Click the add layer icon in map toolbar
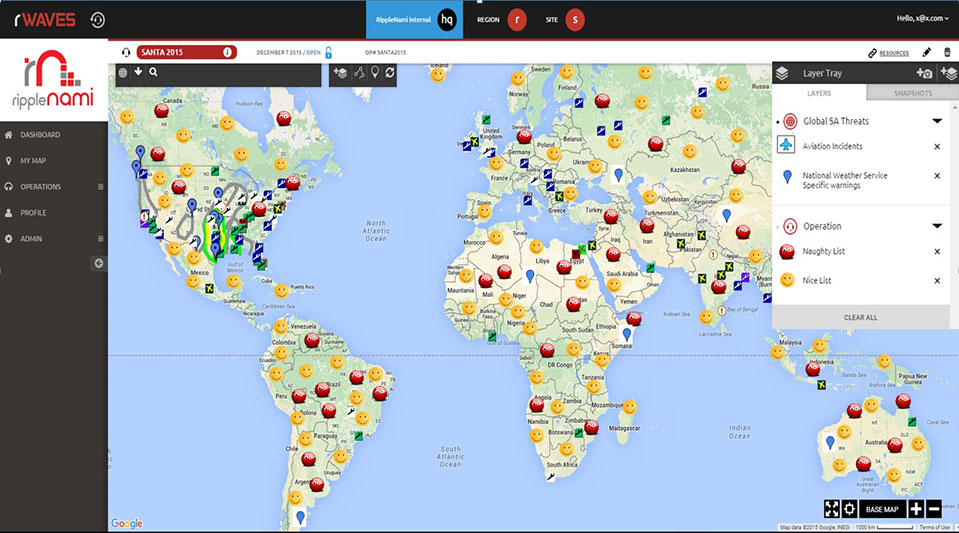 coord(340,72)
